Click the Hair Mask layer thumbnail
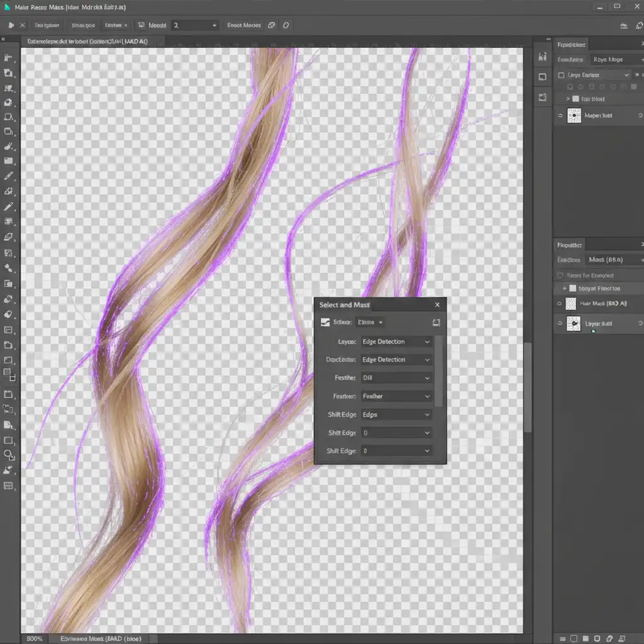Viewport: 644px width, 644px height. click(x=571, y=304)
